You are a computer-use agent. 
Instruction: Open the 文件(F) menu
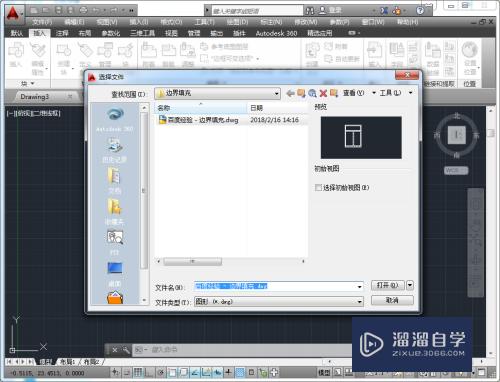click(x=42, y=22)
